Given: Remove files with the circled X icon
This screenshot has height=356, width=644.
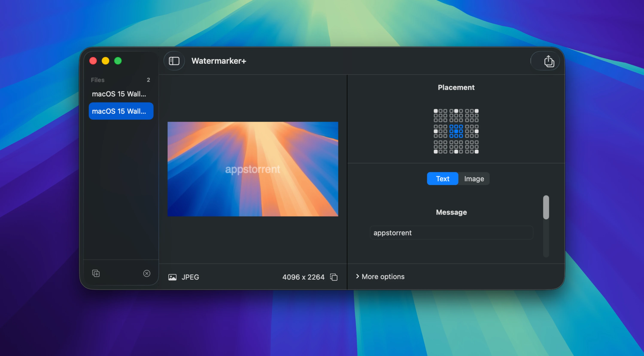Looking at the screenshot, I should 147,273.
